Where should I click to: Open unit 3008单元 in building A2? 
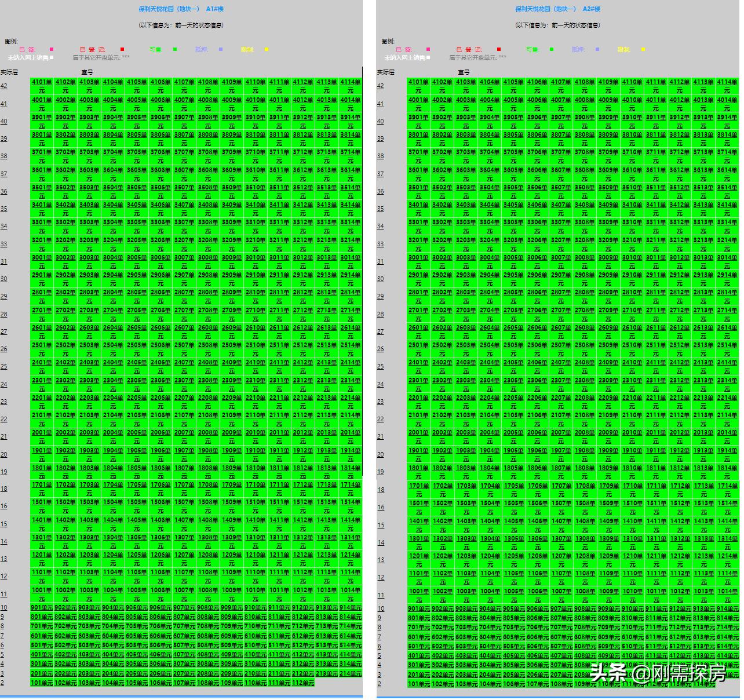584,258
